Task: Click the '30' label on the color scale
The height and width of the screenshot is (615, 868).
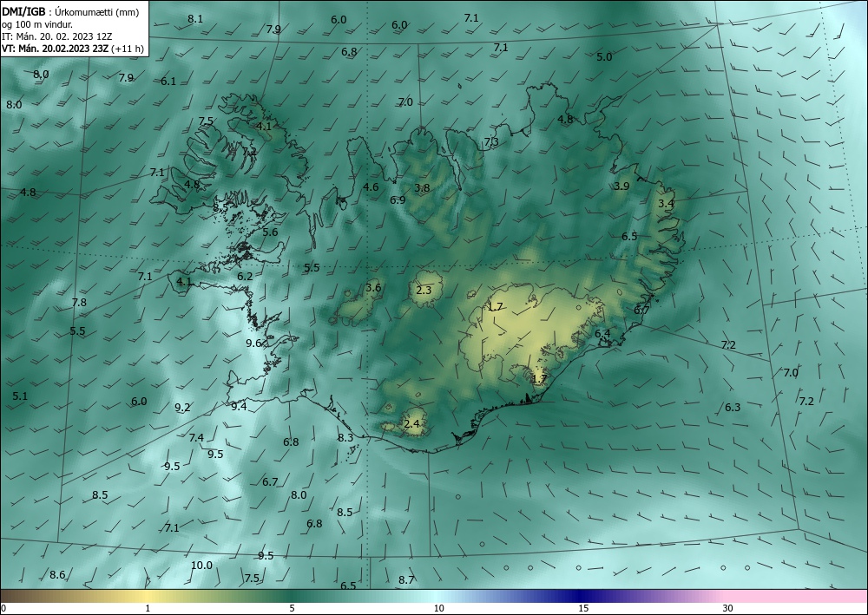Action: coord(728,608)
